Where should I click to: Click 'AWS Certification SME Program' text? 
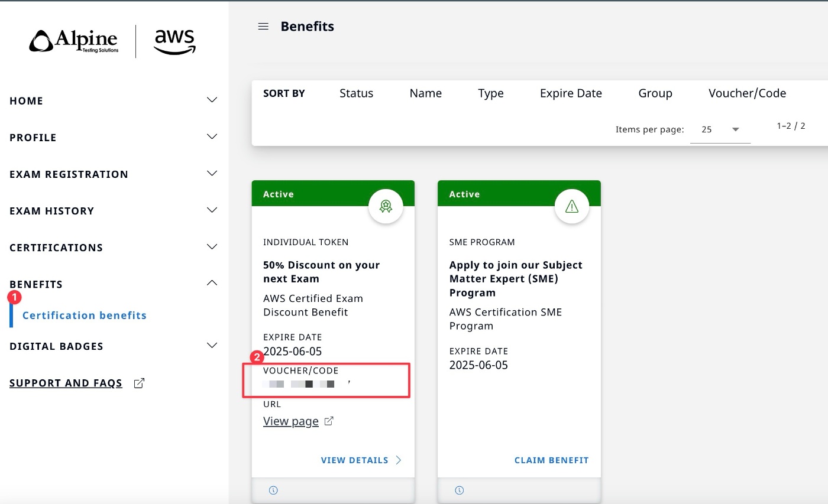[506, 319]
